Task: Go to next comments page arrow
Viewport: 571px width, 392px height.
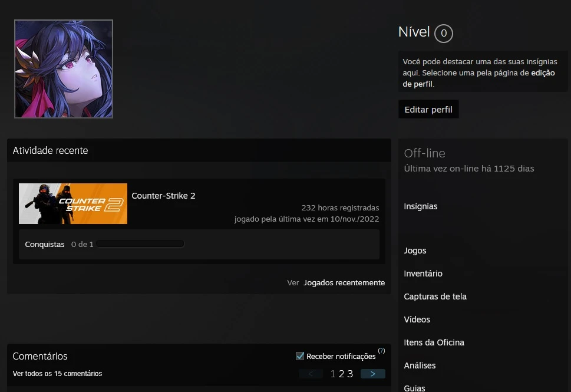Action: (372, 374)
